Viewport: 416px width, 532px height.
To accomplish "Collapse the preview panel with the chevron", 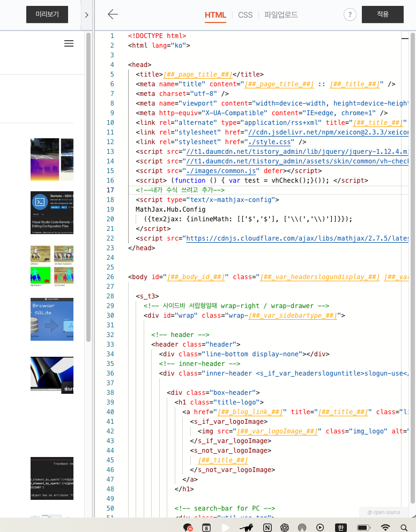I will click(x=87, y=15).
